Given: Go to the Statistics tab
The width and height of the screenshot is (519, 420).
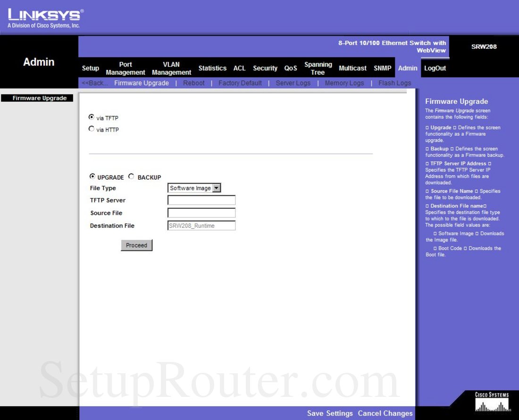Looking at the screenshot, I should tap(212, 68).
